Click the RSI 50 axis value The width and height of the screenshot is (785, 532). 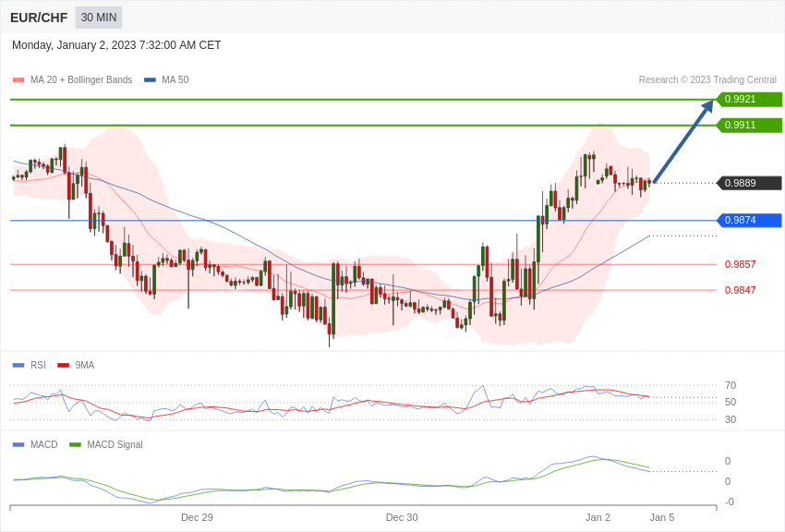[x=731, y=402]
